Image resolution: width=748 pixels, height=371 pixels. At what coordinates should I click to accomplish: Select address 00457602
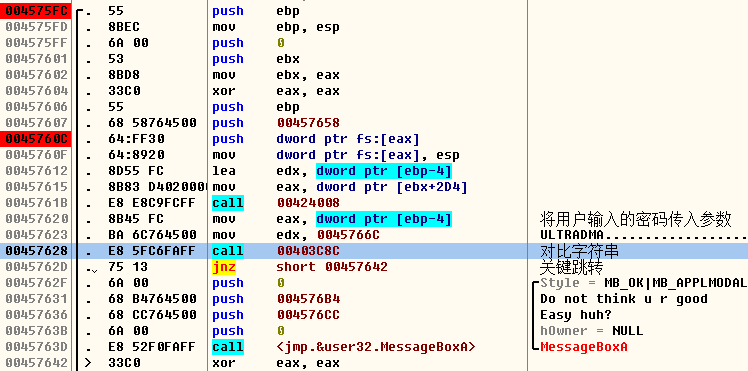(36, 75)
